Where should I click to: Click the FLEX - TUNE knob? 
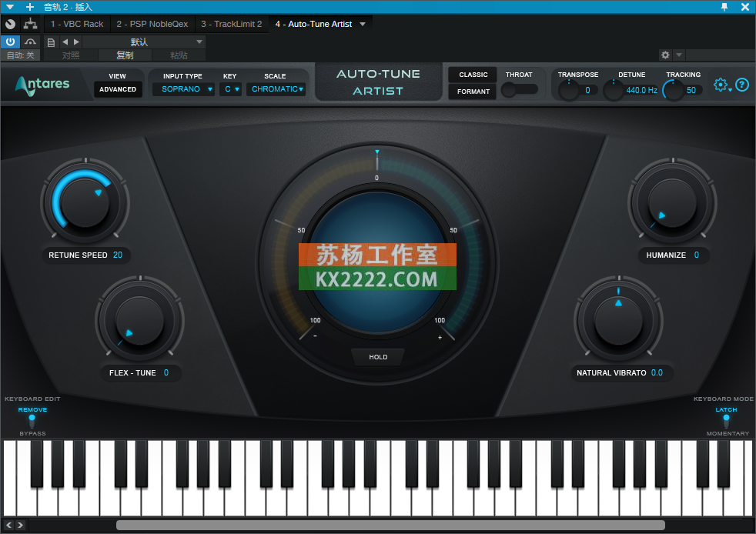[140, 321]
